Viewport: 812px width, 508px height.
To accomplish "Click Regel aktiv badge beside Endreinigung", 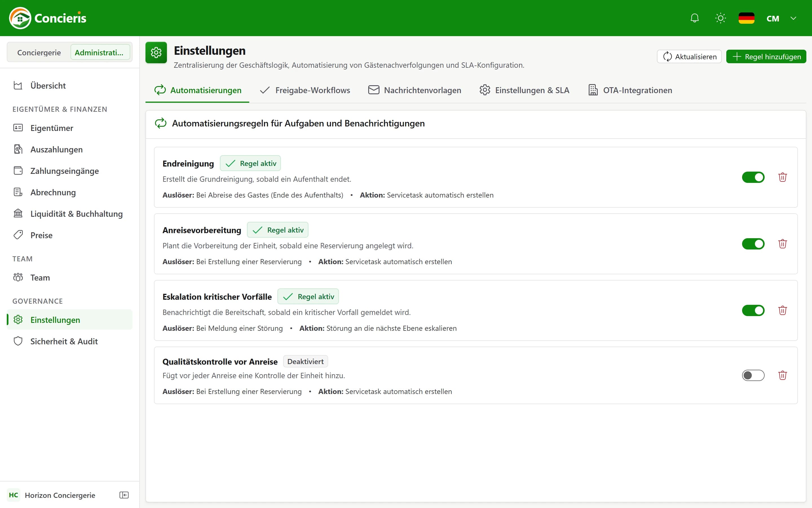I will pos(250,163).
